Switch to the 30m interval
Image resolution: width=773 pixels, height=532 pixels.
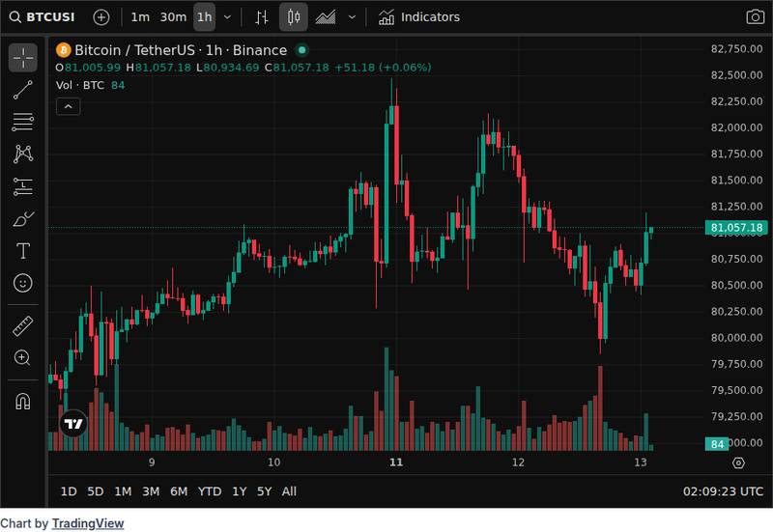(x=173, y=17)
